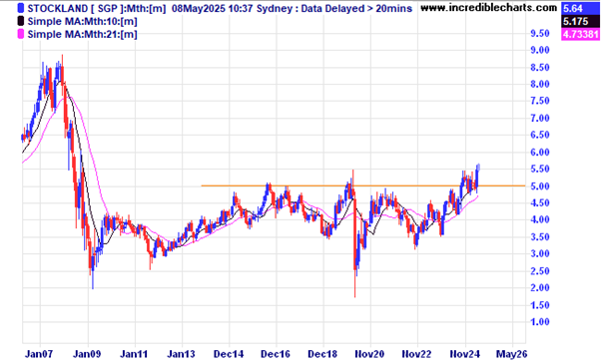Click the May26 date axis label

click(512, 354)
